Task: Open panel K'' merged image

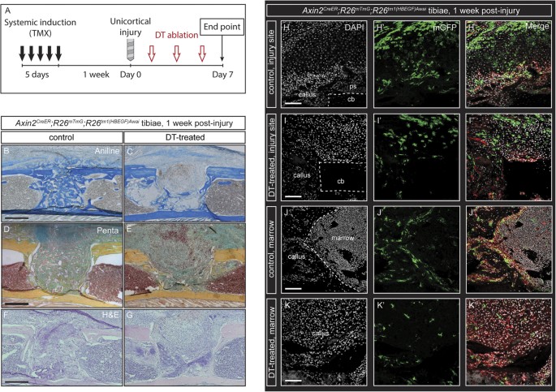Action: (x=509, y=342)
